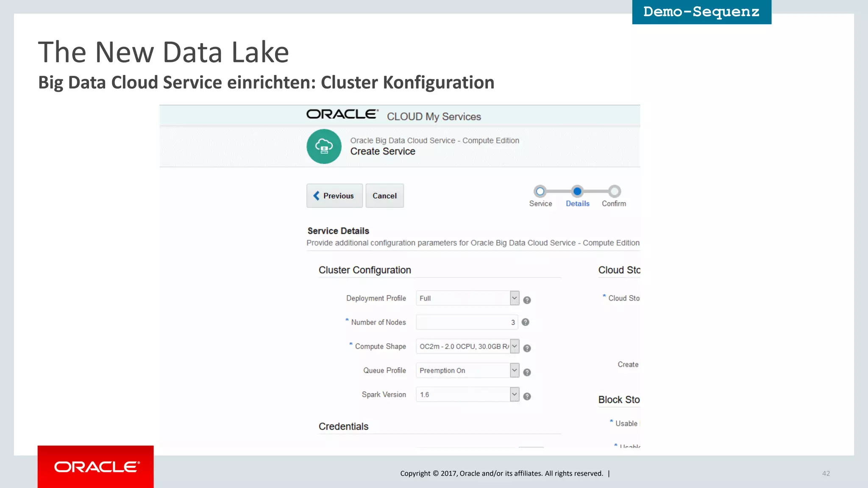Select the Confirm step circle in wizard
Viewport: 868px width, 488px height.
615,191
